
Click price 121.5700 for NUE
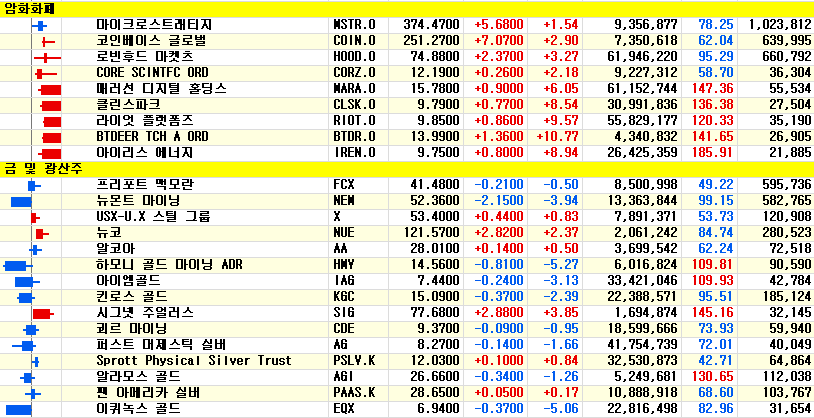click(431, 232)
